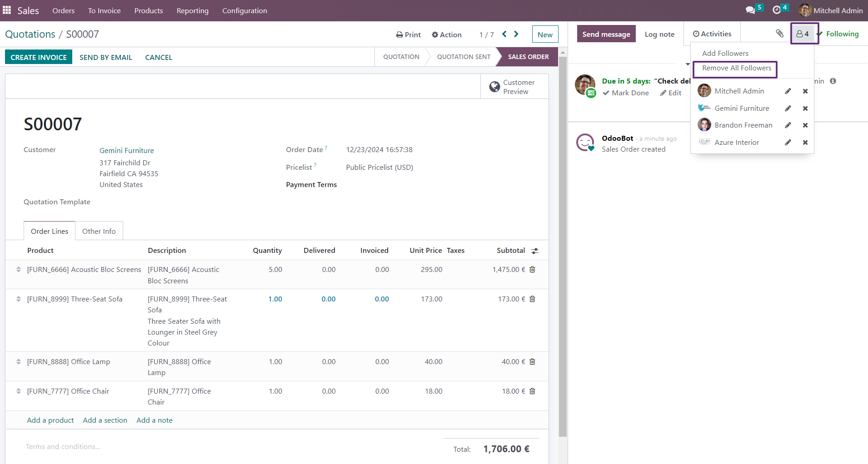Remove Azure Interior from followers

pos(805,143)
